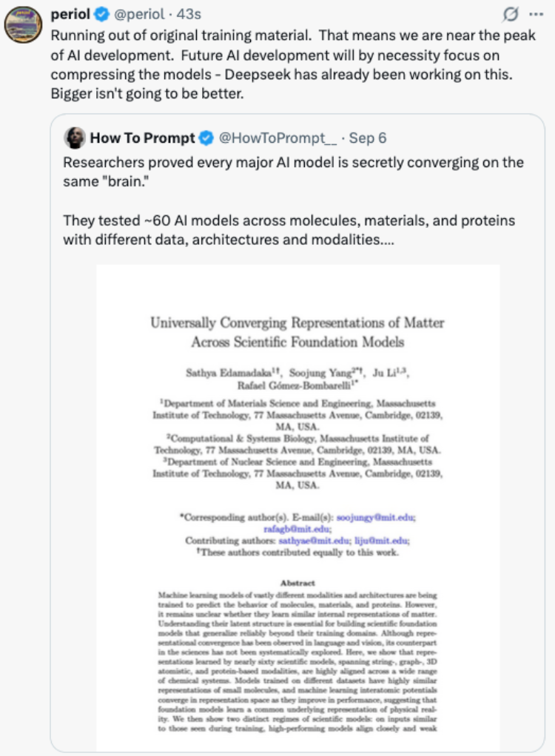The image size is (555, 756).
Task: Click the paper title 'Universally Converging Representations of Matter'
Action: pyautogui.click(x=297, y=323)
